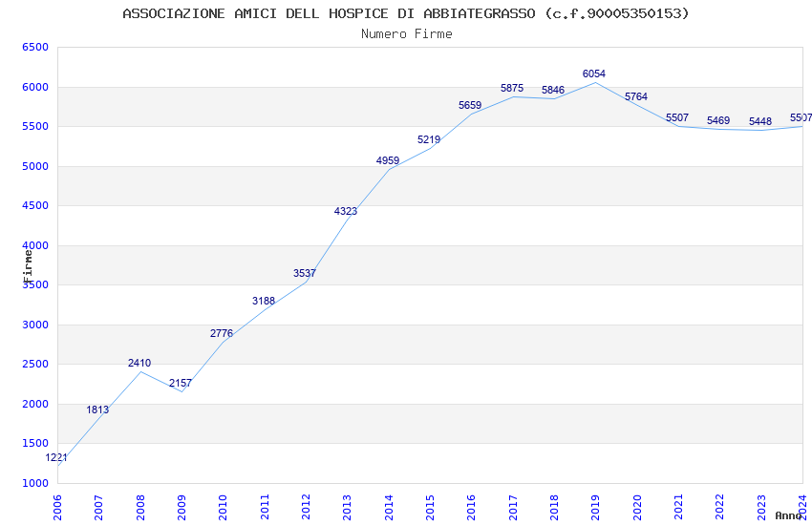Click the 2007 year tick label
The image size is (812, 525).
pos(99,508)
